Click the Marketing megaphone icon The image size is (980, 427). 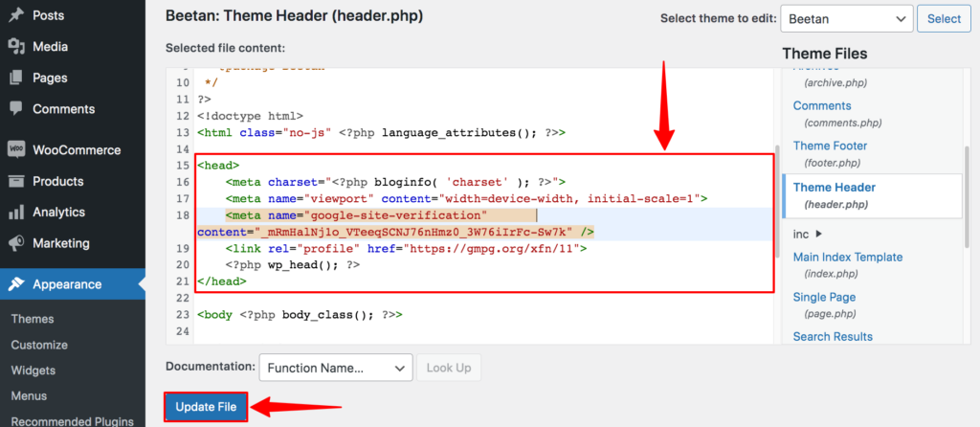[16, 243]
